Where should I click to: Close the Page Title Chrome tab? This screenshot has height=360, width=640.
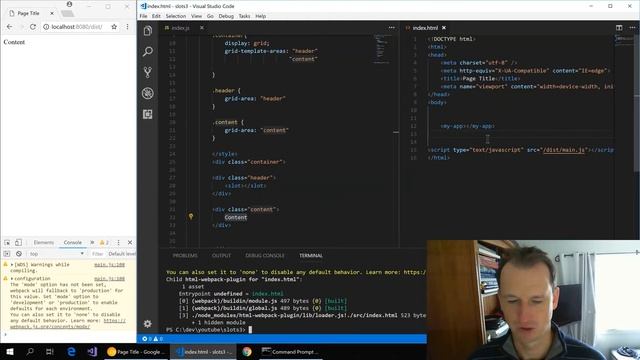[52, 13]
